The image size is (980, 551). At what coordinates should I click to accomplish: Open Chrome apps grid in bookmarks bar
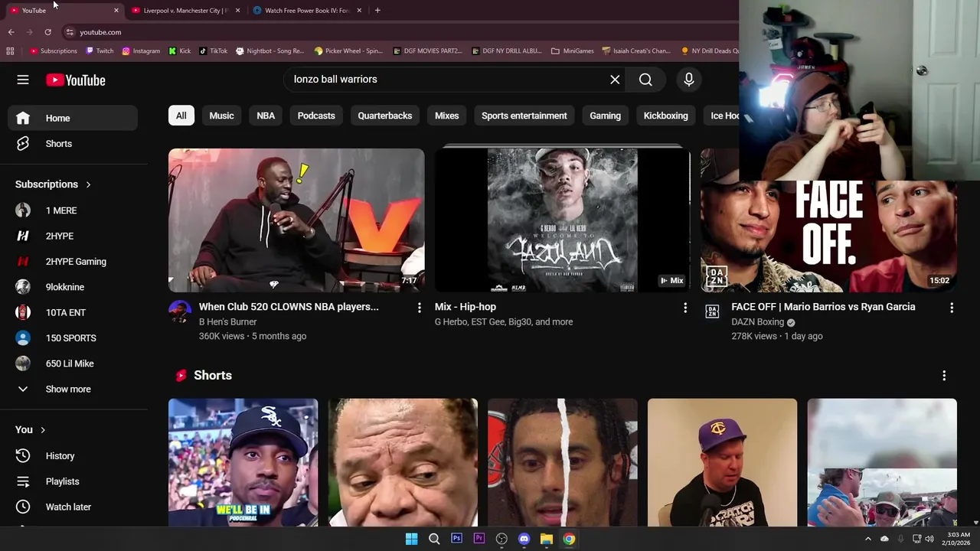click(x=10, y=51)
